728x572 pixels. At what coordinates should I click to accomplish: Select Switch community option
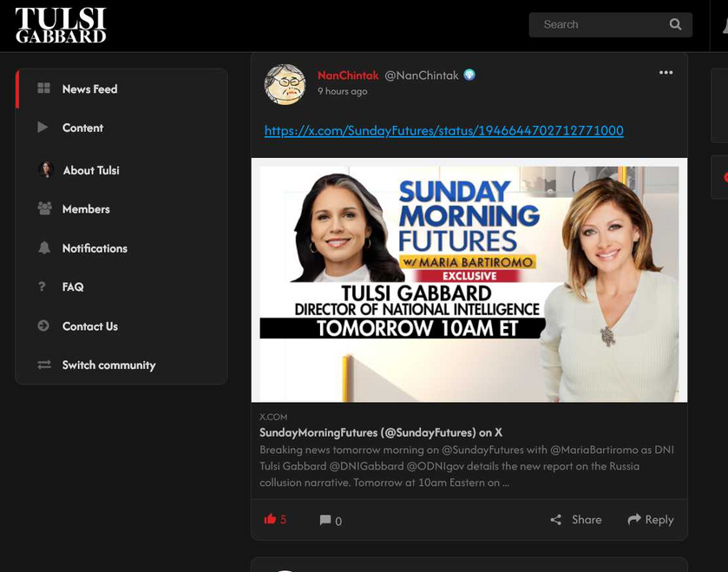click(x=121, y=365)
